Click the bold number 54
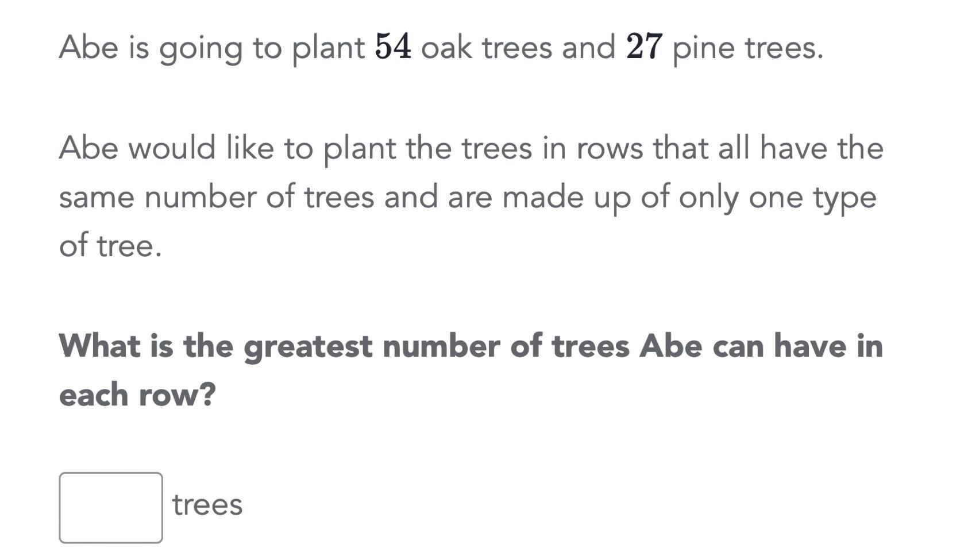The height and width of the screenshot is (560, 964). (393, 47)
